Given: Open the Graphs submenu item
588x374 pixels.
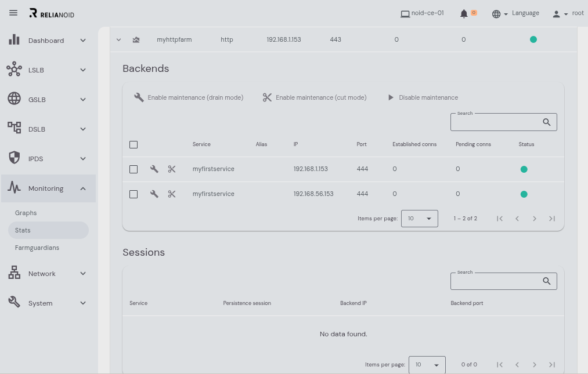Looking at the screenshot, I should coord(26,213).
